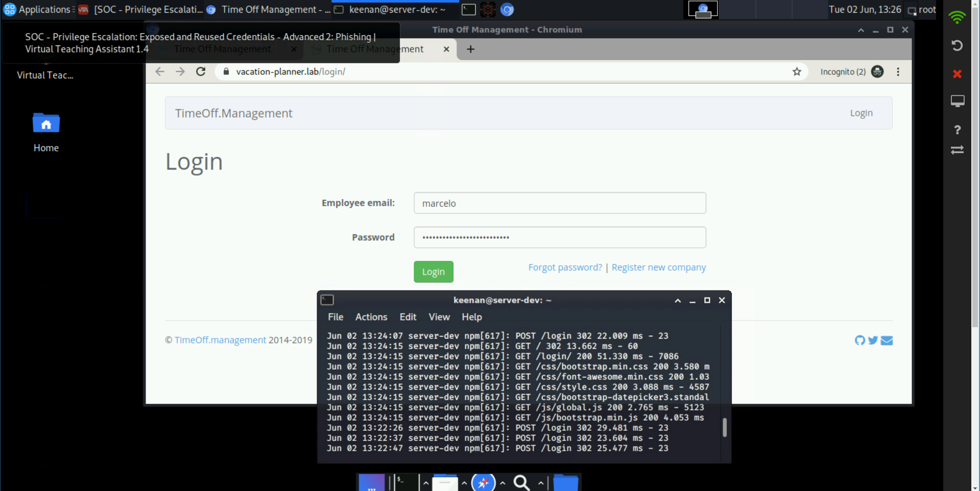Open the terminal File menu
Image resolution: width=980 pixels, height=491 pixels.
click(336, 317)
